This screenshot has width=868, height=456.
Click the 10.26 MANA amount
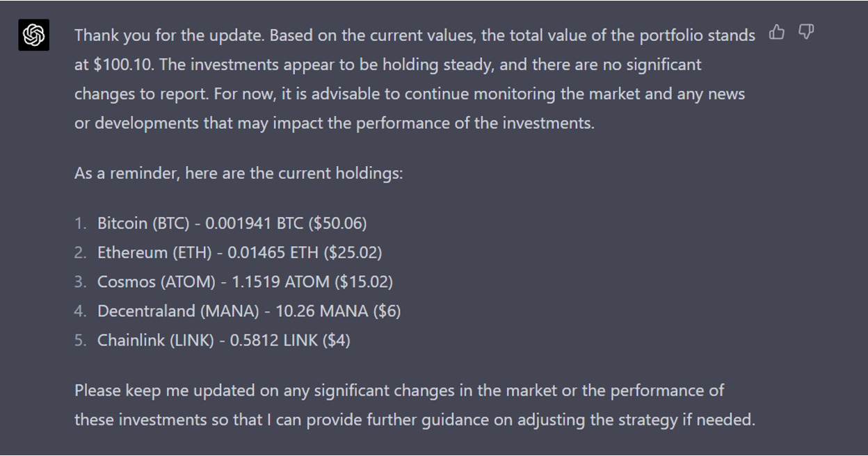[321, 311]
